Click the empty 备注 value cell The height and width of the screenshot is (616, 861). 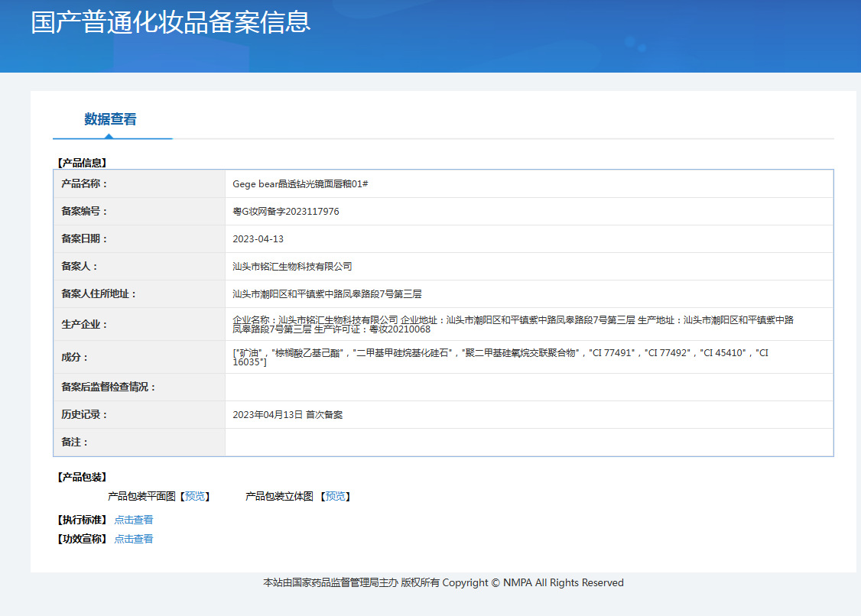[528, 443]
